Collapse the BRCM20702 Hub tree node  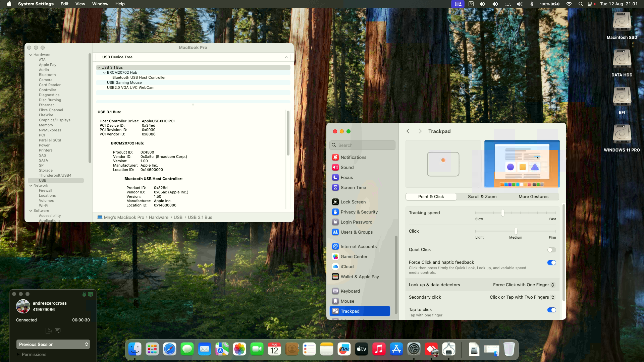(x=104, y=72)
